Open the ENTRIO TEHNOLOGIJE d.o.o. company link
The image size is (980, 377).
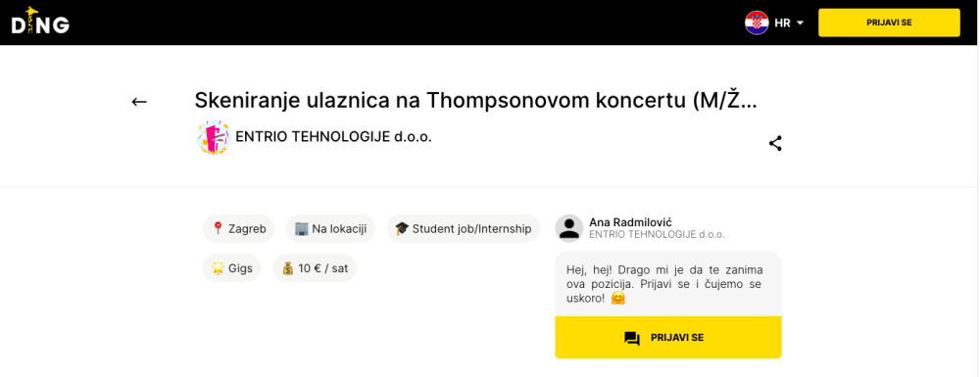334,137
